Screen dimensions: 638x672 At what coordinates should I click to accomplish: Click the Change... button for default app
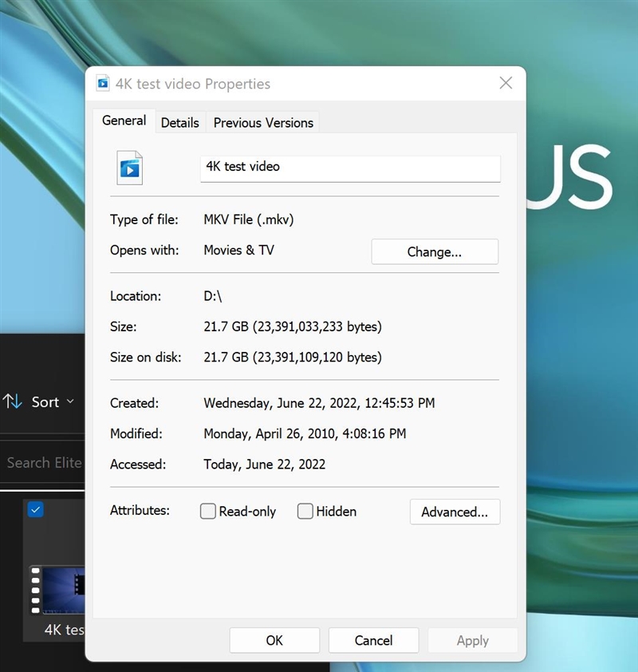pos(435,251)
